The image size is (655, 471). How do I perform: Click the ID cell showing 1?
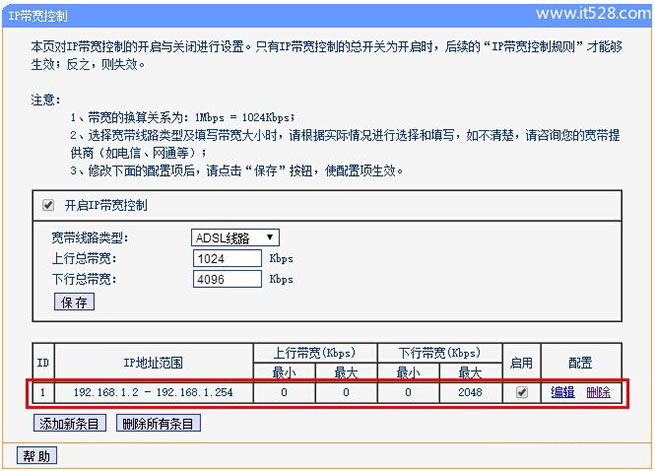(x=43, y=392)
